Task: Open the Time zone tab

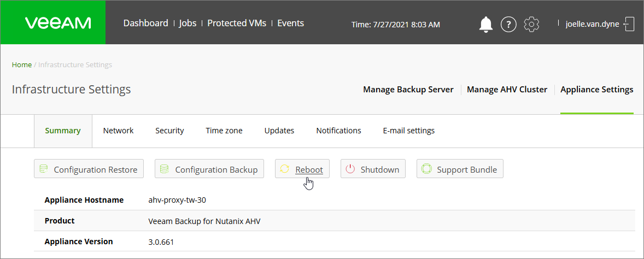Action: pos(224,131)
